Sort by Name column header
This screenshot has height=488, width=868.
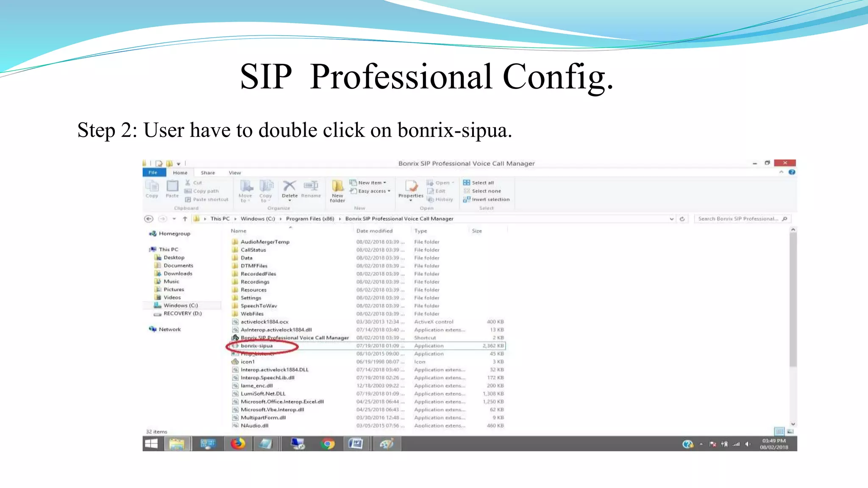click(x=239, y=231)
